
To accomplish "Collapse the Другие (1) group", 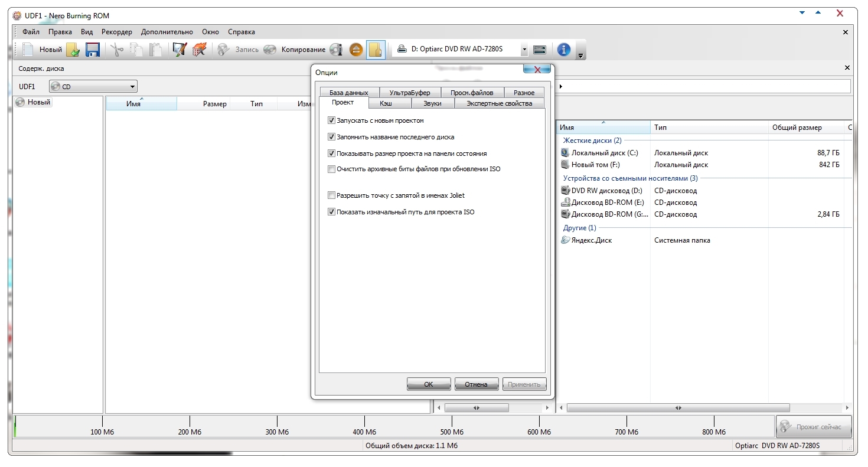I will tap(579, 228).
